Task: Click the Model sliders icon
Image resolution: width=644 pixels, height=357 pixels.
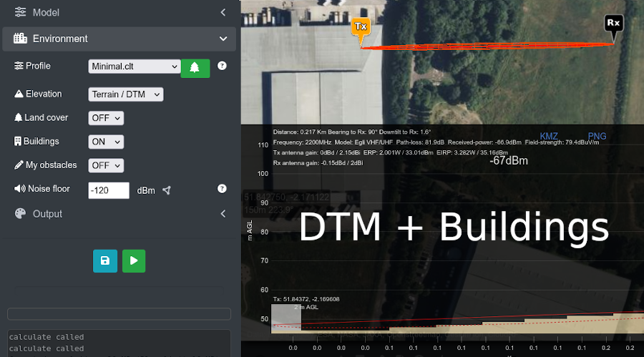Action: tap(20, 12)
